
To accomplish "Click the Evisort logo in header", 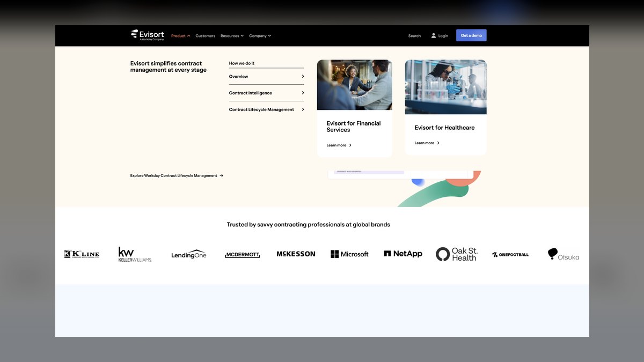I will point(148,35).
